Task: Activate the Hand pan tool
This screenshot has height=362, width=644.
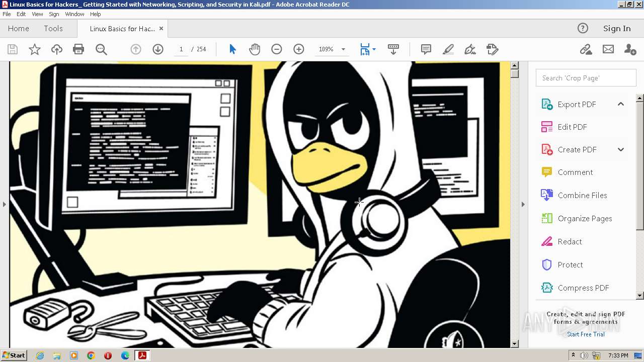Action: (255, 49)
